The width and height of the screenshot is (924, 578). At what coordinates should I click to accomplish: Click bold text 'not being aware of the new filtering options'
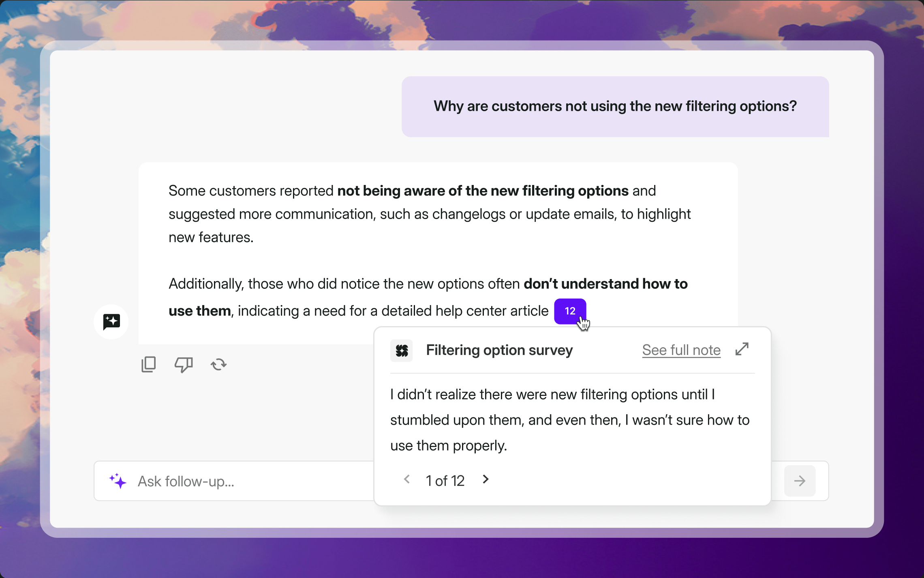483,191
